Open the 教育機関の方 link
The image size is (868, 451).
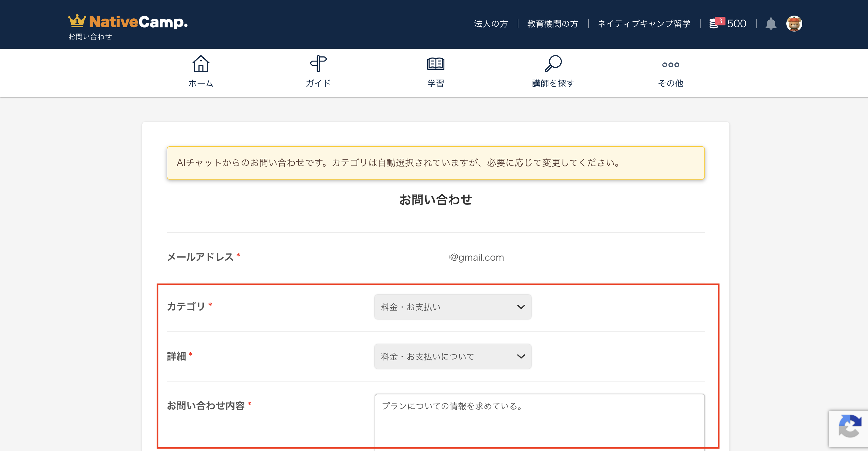click(x=553, y=24)
